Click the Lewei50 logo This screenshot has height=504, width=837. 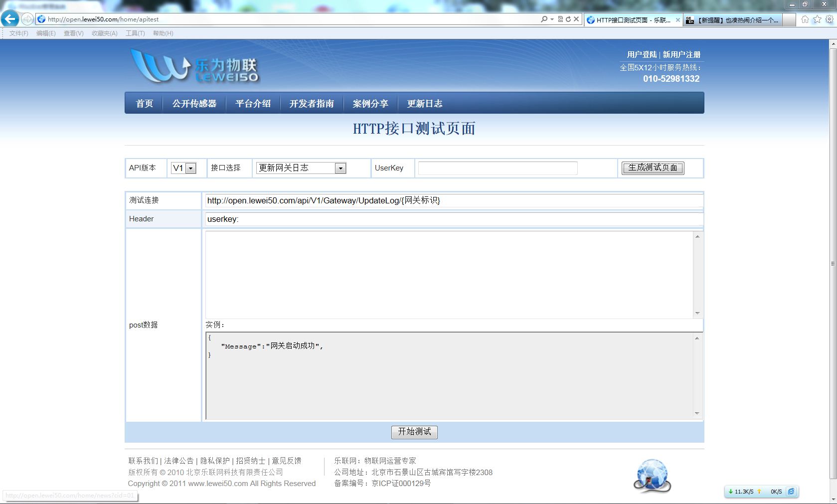pos(195,66)
